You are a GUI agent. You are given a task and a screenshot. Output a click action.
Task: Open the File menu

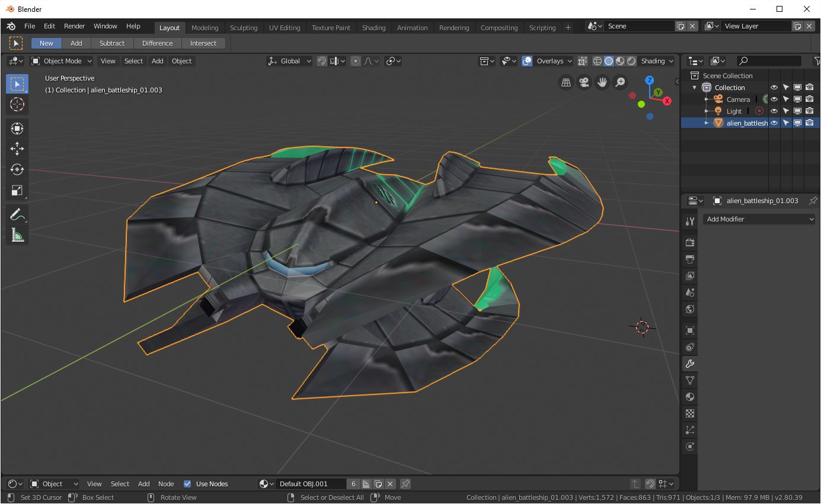(x=30, y=26)
